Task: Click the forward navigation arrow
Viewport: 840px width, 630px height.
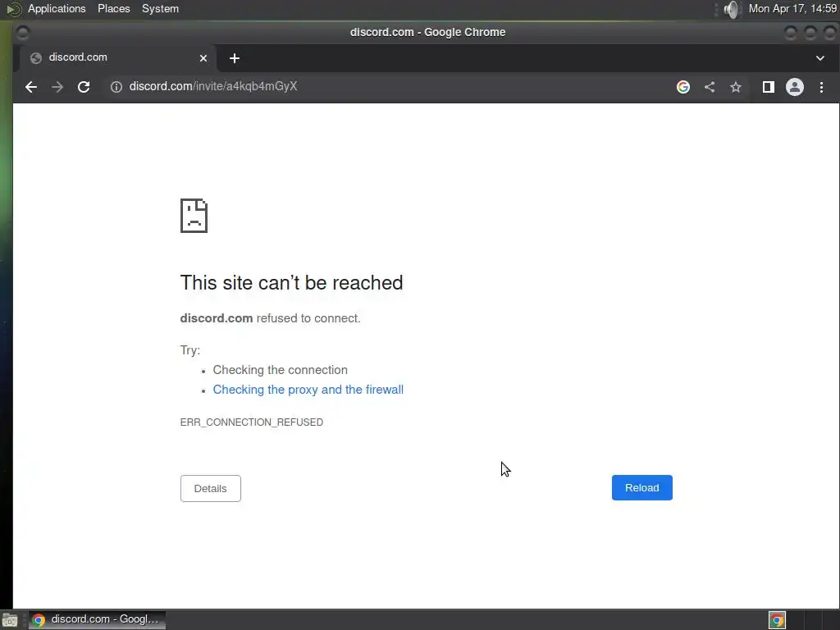Action: (x=57, y=87)
